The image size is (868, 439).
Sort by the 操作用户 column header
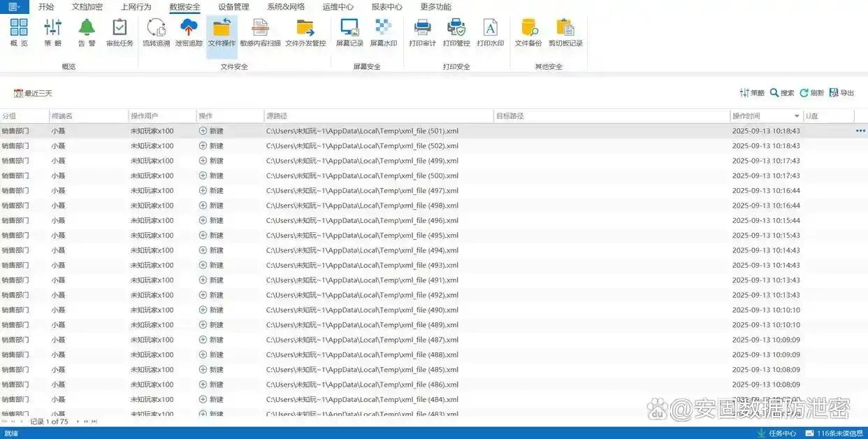pyautogui.click(x=163, y=115)
